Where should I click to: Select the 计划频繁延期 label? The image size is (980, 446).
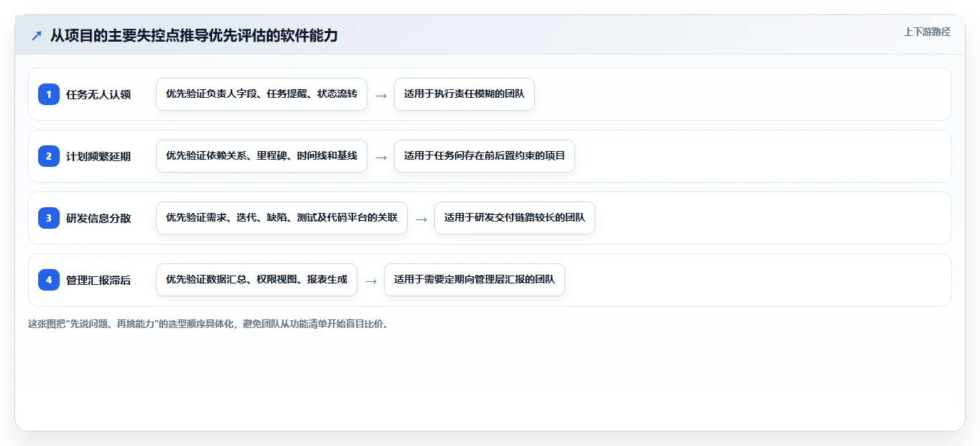[x=99, y=156]
